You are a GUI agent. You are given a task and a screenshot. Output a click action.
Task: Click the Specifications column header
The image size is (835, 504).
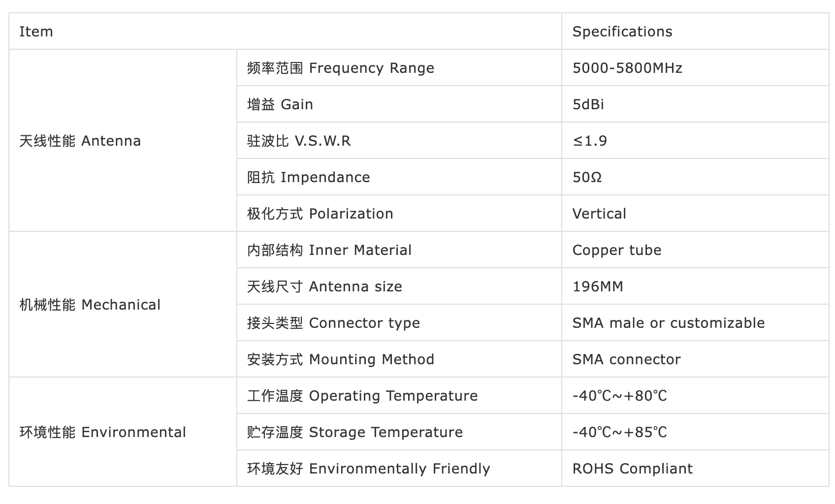click(622, 31)
